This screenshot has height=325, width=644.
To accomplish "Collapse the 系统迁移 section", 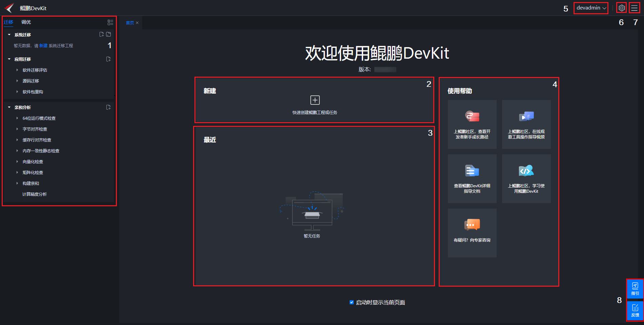I will coord(9,35).
